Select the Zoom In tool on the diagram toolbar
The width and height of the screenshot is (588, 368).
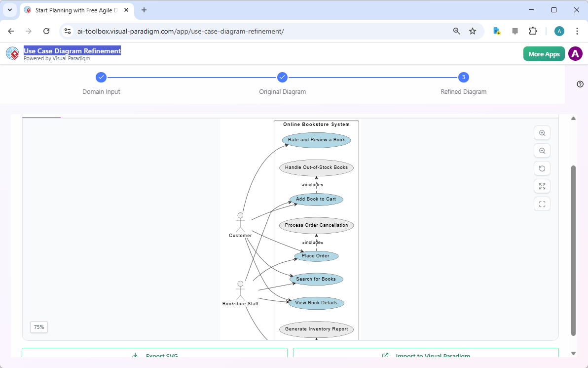(x=542, y=132)
